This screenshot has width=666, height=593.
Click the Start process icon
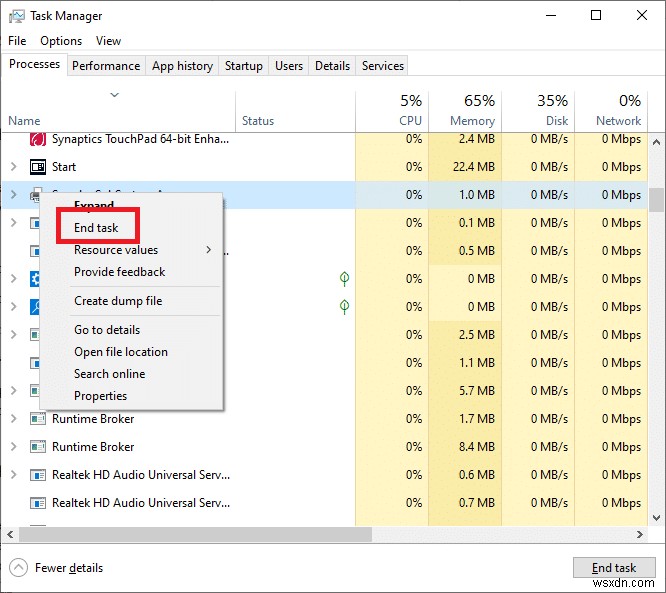click(38, 167)
